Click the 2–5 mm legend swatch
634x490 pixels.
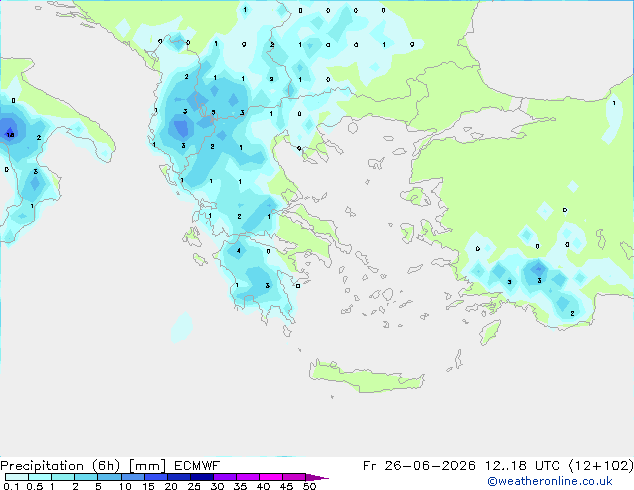click(86, 477)
